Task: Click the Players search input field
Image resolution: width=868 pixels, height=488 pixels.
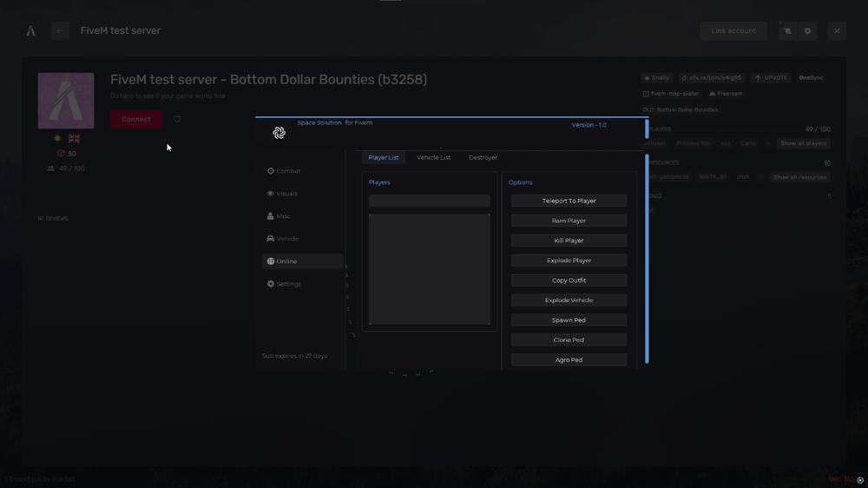Action: pyautogui.click(x=429, y=201)
